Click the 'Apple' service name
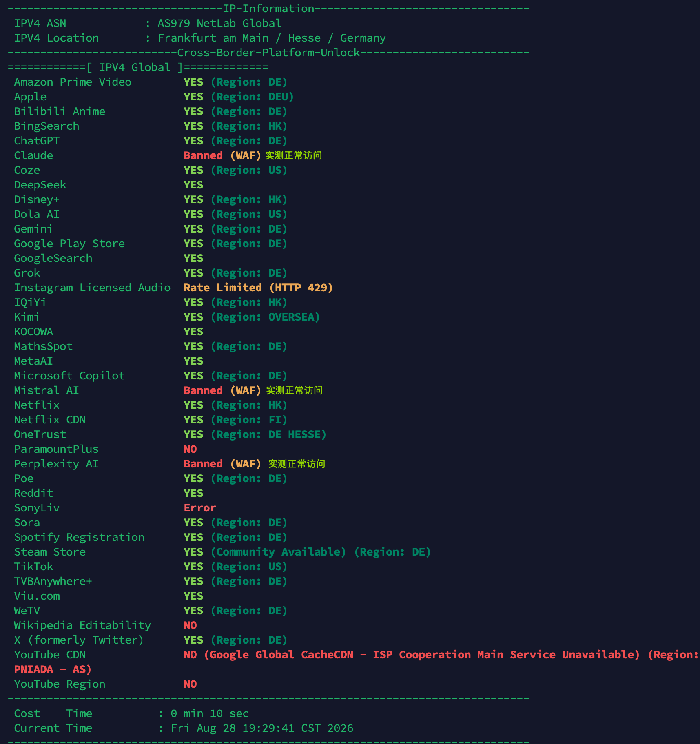 [x=30, y=97]
